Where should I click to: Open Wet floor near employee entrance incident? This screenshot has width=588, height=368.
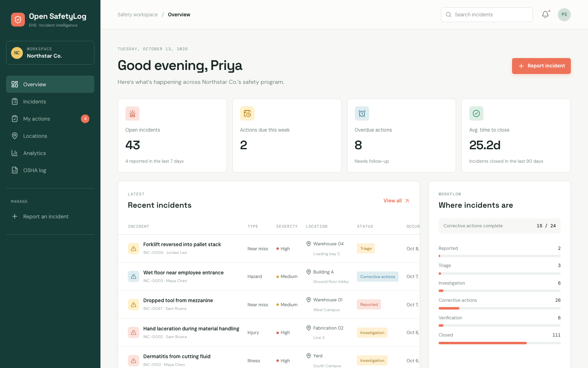point(183,273)
